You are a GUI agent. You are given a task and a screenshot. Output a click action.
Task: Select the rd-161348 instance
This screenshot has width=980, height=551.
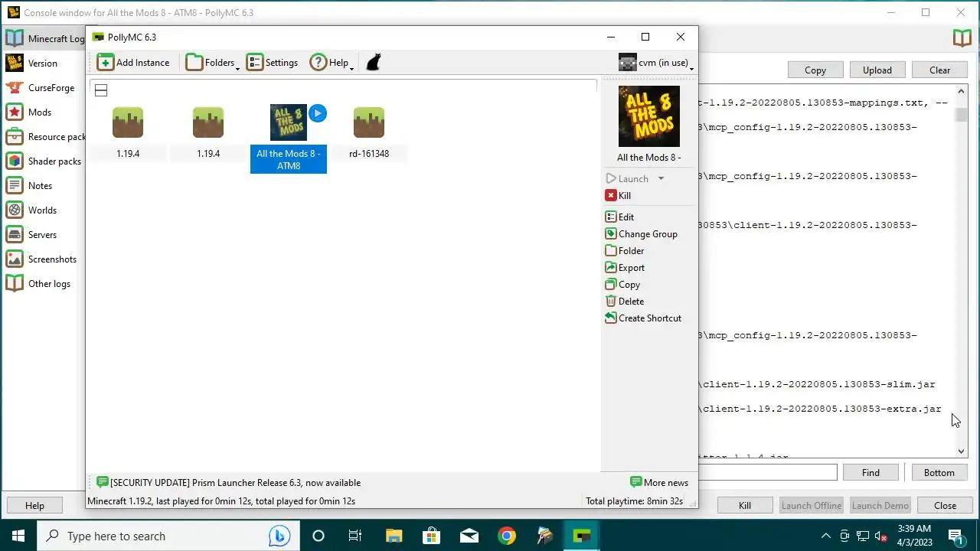pos(369,133)
